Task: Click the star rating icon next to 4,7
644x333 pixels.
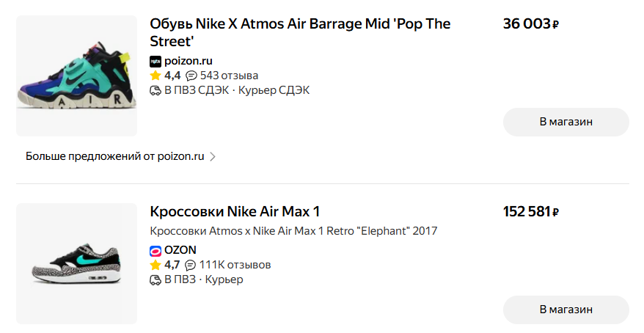Action: pyautogui.click(x=155, y=265)
